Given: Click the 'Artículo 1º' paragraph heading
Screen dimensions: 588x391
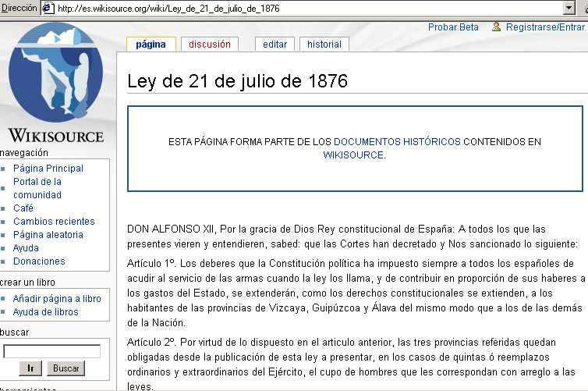Looking at the screenshot, I should point(151,264).
